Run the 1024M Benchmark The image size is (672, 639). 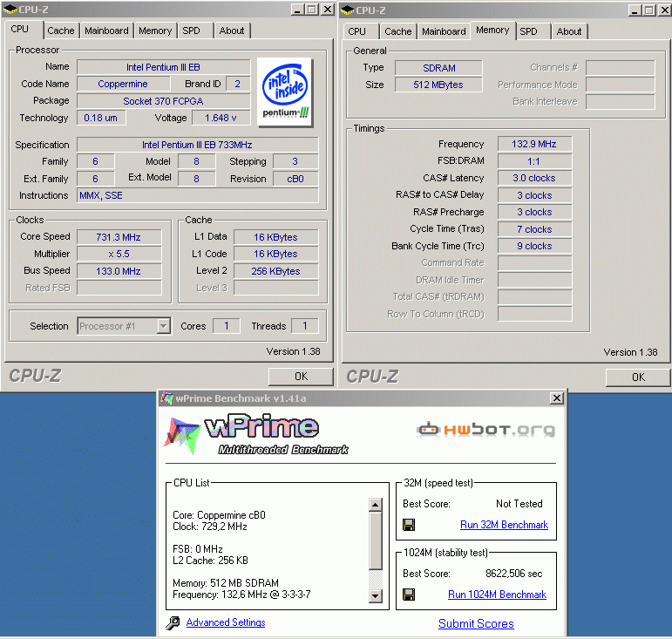497,595
